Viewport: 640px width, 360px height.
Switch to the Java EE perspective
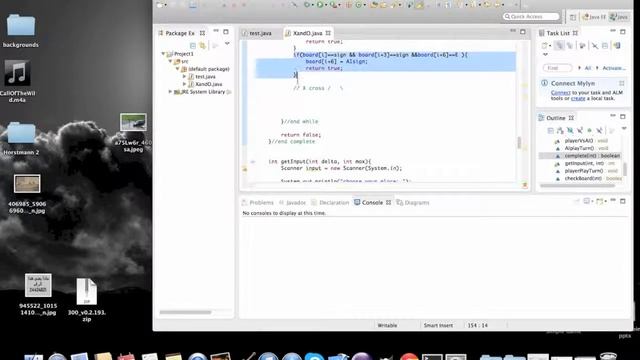point(594,17)
